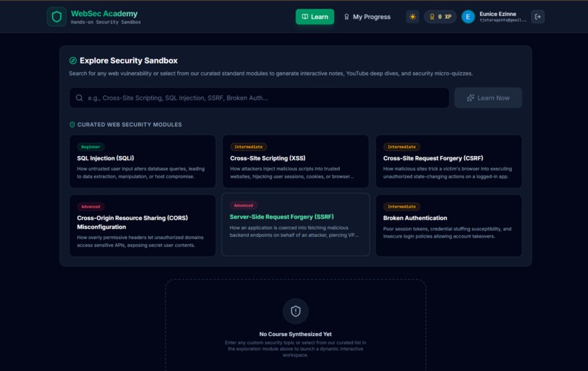Click the user avatar with letter E
The image size is (588, 371).
point(468,17)
